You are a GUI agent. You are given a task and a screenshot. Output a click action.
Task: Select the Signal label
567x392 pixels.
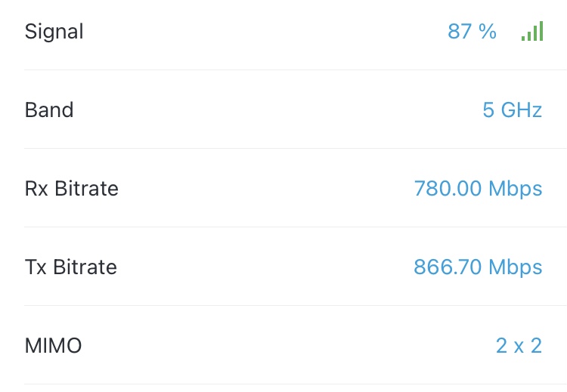(54, 32)
